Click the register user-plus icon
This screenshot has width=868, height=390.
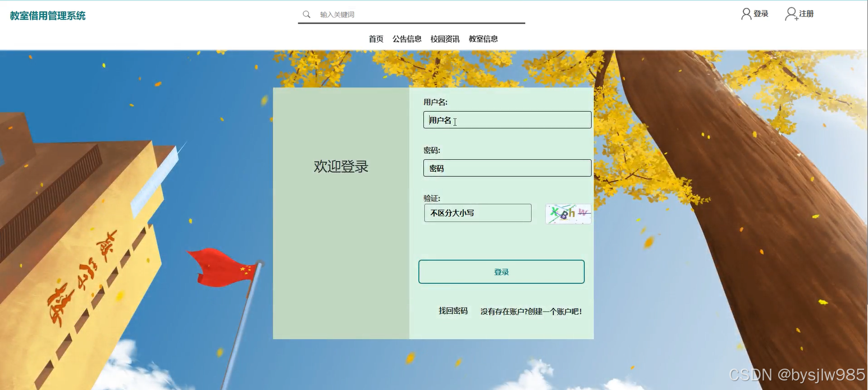(x=792, y=14)
